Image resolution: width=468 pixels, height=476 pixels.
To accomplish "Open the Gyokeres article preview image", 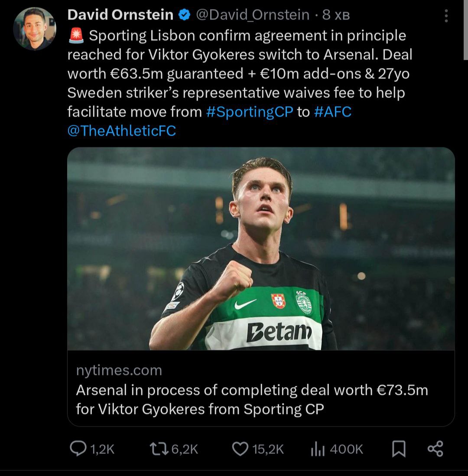I will [x=261, y=248].
